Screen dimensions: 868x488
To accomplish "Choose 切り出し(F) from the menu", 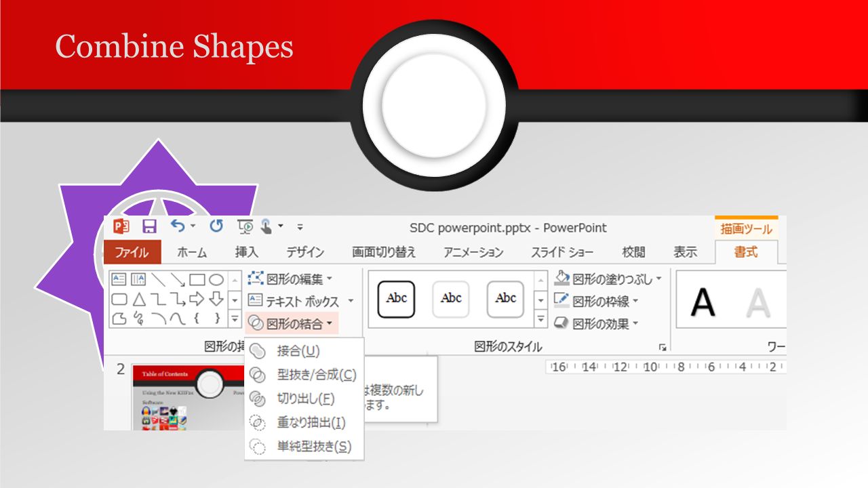I will [x=304, y=399].
